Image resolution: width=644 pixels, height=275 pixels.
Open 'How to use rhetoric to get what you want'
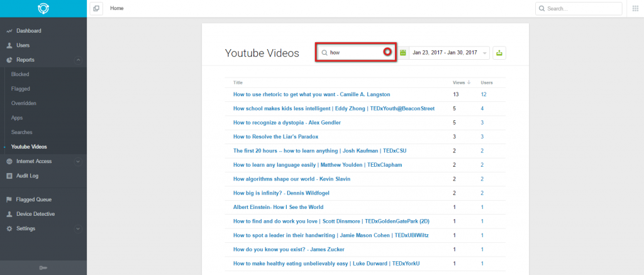point(312,94)
